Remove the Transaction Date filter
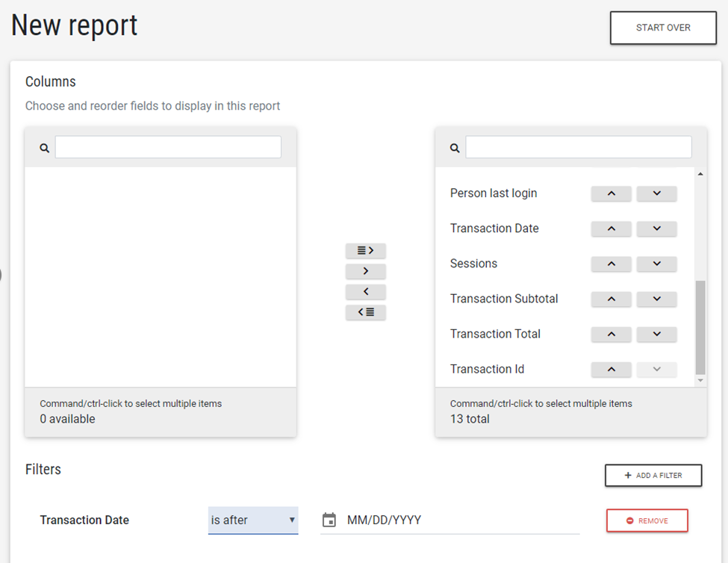Viewport: 728px width, 563px height. (647, 520)
